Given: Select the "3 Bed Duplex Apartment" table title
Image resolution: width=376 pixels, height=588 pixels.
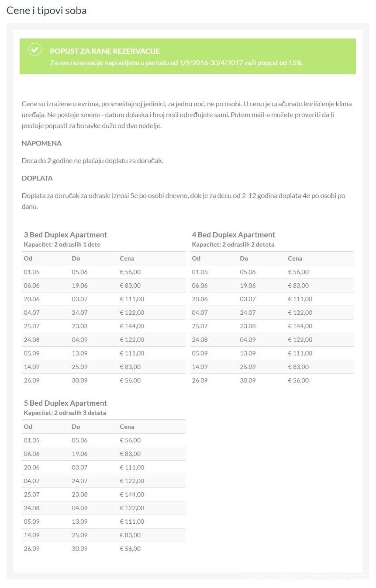Looking at the screenshot, I should [x=66, y=235].
